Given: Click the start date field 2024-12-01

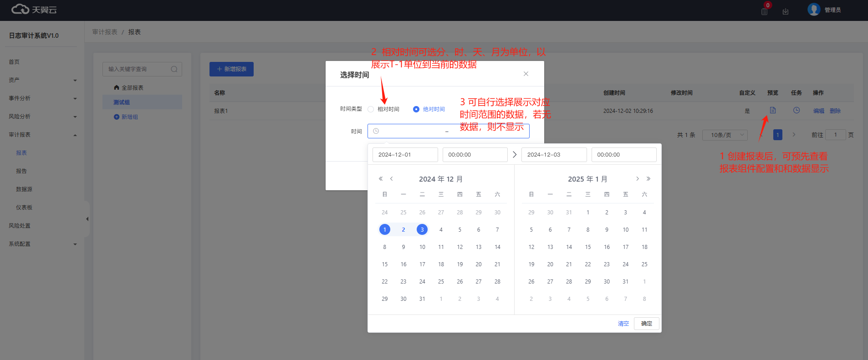Looking at the screenshot, I should coord(405,155).
